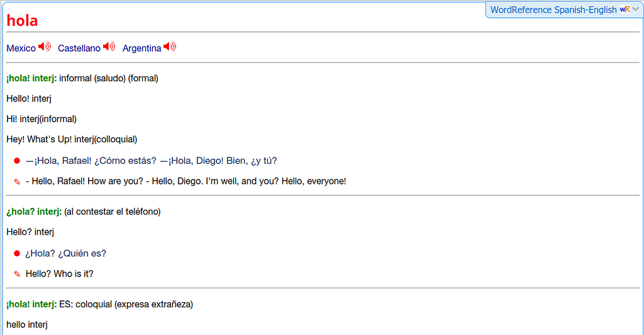Click the green ¿hola? interj entry heading
The image size is (644, 335).
click(34, 212)
